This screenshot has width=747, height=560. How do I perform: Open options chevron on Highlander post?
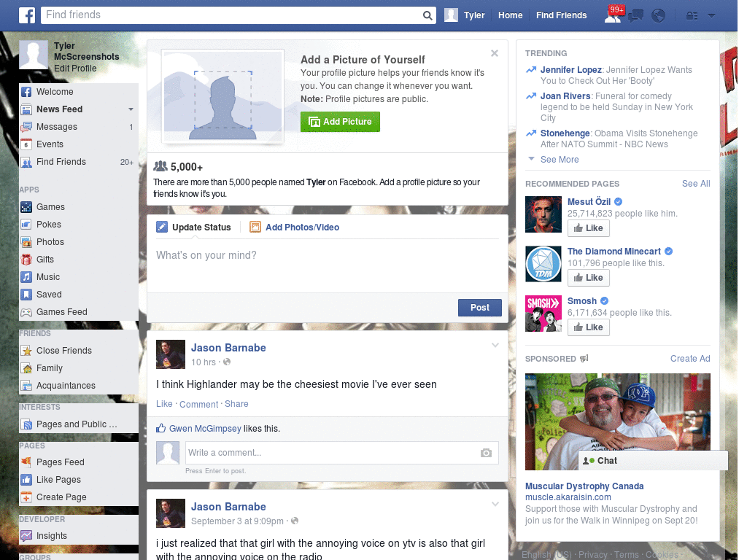(x=495, y=345)
